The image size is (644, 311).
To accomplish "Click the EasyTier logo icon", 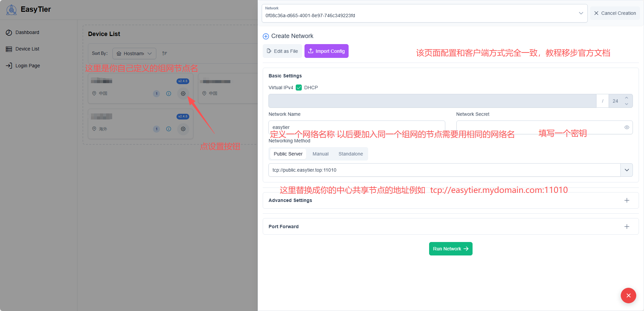I will click(x=11, y=10).
